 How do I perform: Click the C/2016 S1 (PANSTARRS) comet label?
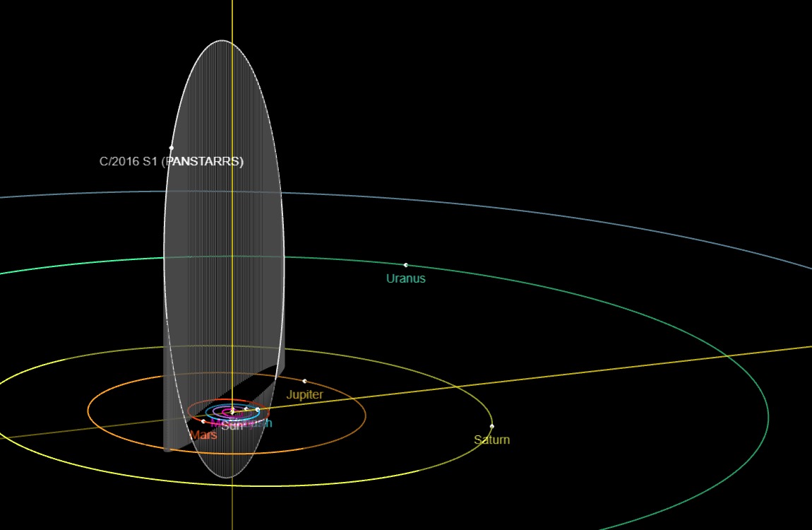click(x=172, y=161)
